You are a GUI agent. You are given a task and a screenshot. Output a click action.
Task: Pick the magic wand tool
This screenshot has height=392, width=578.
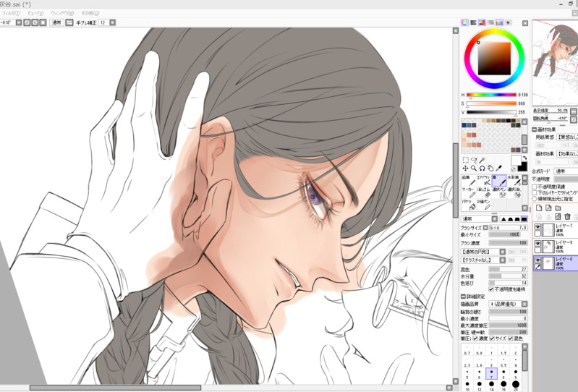(x=482, y=160)
